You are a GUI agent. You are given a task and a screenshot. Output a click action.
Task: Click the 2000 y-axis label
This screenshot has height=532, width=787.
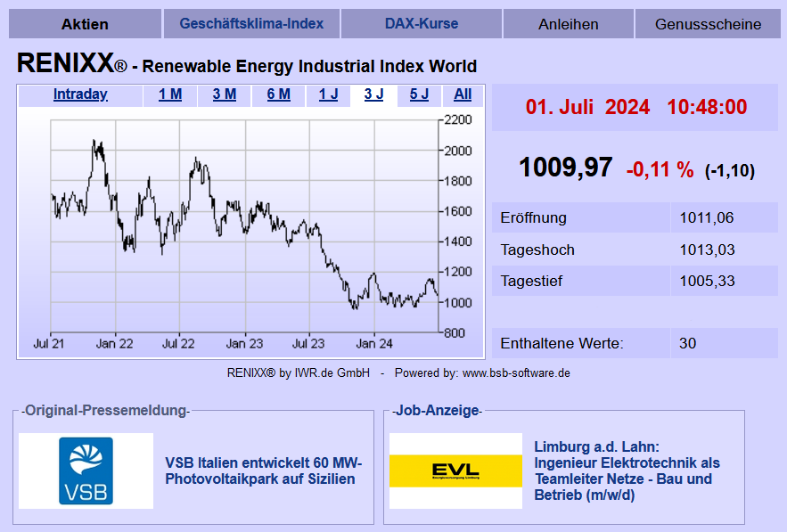coord(458,151)
